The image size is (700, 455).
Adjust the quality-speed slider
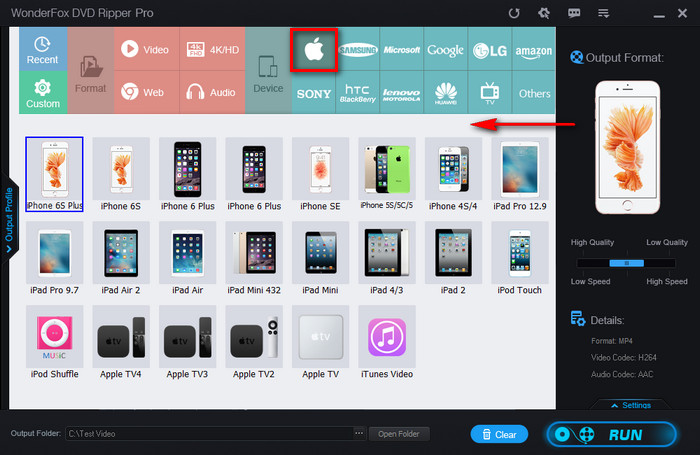point(626,263)
